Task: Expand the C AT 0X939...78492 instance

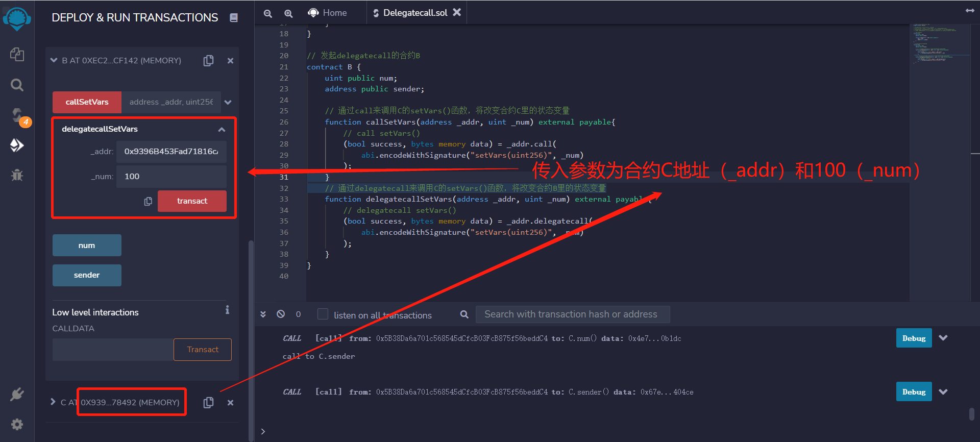Action: (53, 402)
